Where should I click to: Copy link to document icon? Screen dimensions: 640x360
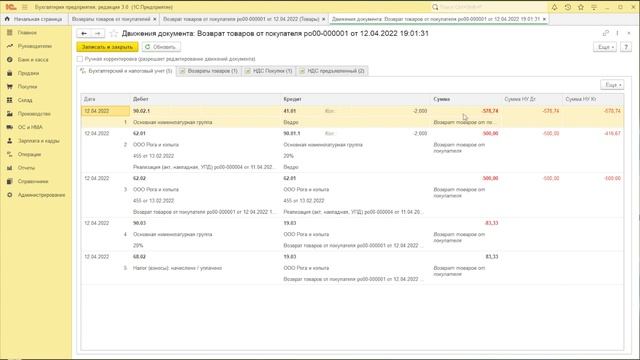(606, 33)
